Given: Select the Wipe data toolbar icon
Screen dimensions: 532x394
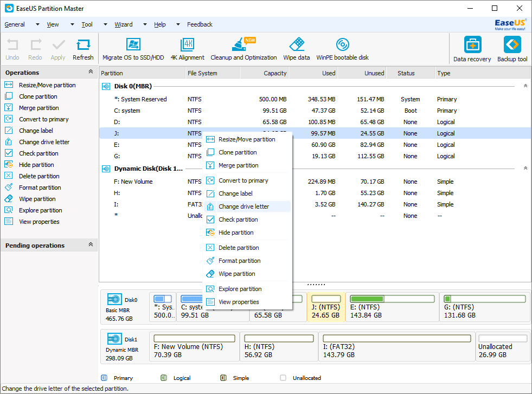Looking at the screenshot, I should coord(297,49).
